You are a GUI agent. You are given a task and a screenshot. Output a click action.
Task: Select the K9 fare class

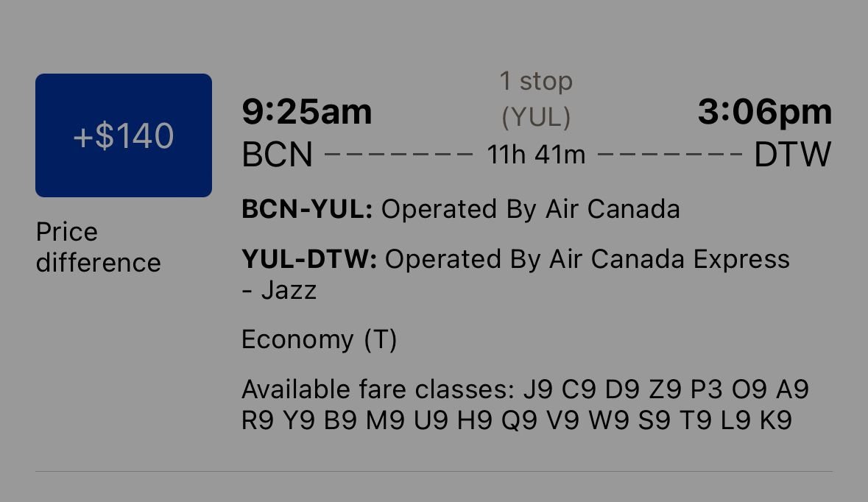775,420
